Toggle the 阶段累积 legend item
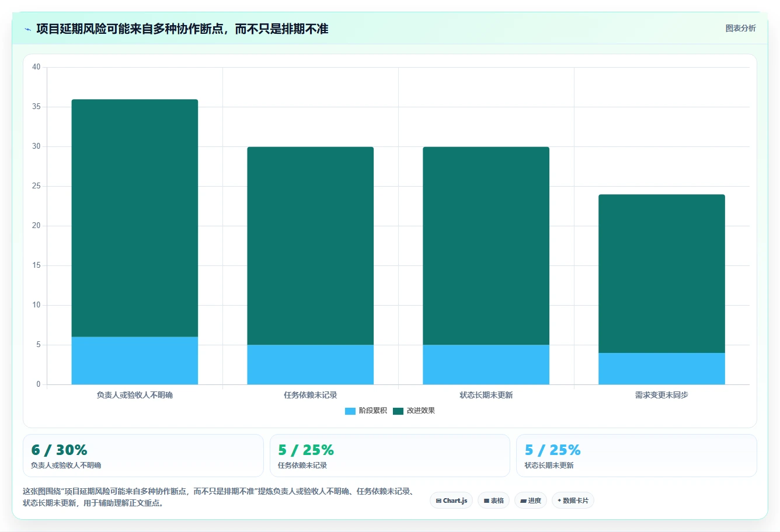 tap(366, 411)
